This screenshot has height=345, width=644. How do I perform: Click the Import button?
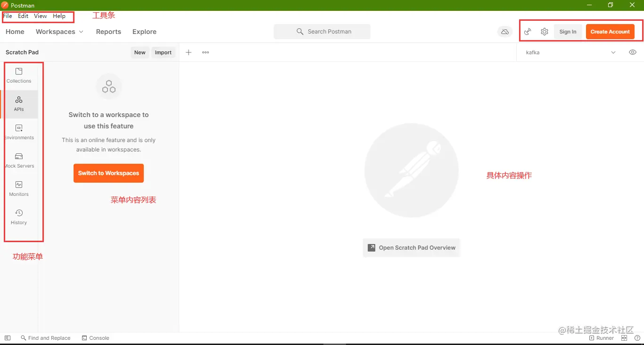click(x=163, y=52)
